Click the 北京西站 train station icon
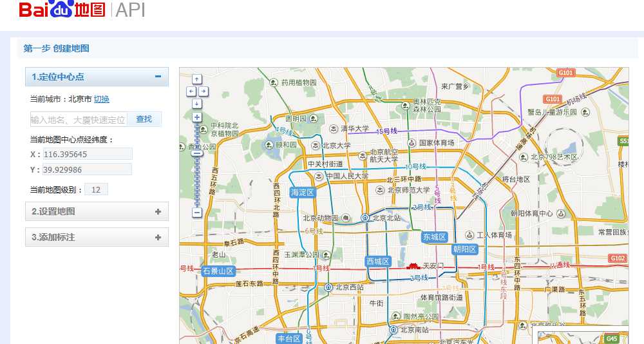The height and width of the screenshot is (344, 644). 328,287
